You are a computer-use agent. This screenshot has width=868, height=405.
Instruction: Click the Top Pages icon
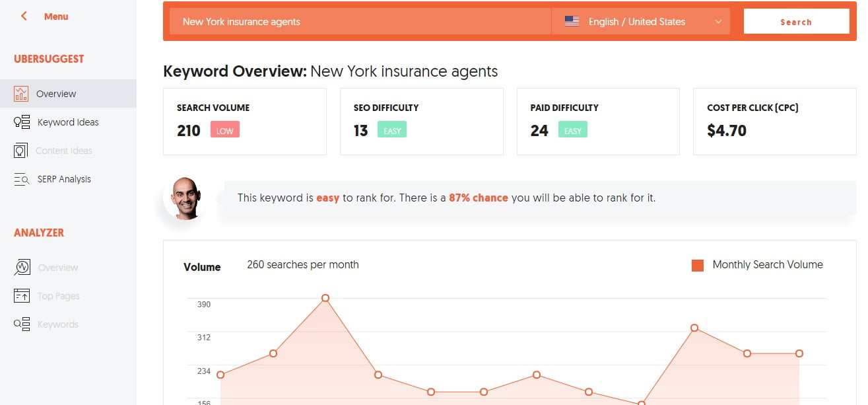(22, 296)
